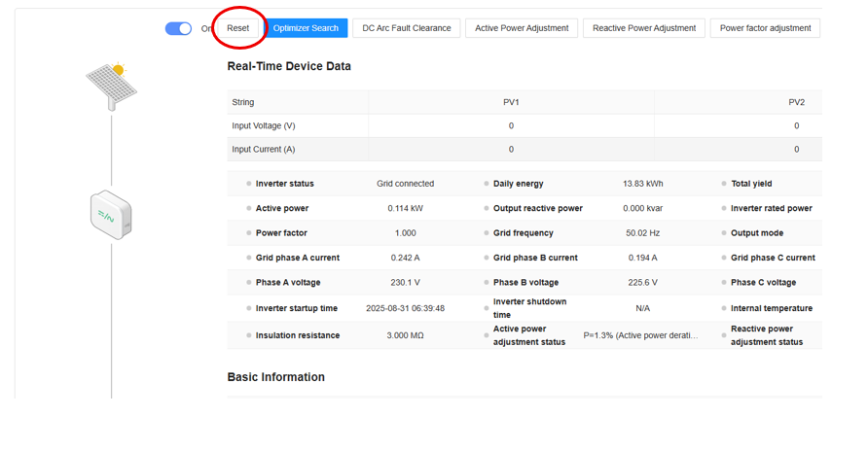Start Optimizer Search
This screenshot has height=452, width=868.
[x=306, y=28]
